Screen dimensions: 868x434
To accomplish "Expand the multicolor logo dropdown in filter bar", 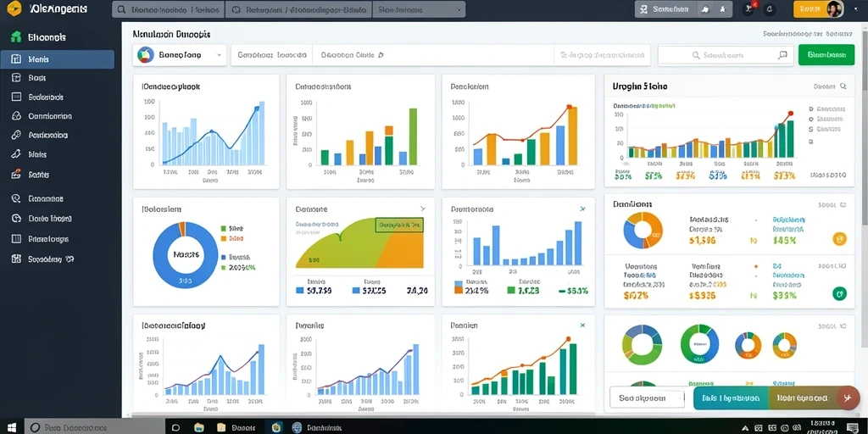I will pyautogui.click(x=180, y=55).
